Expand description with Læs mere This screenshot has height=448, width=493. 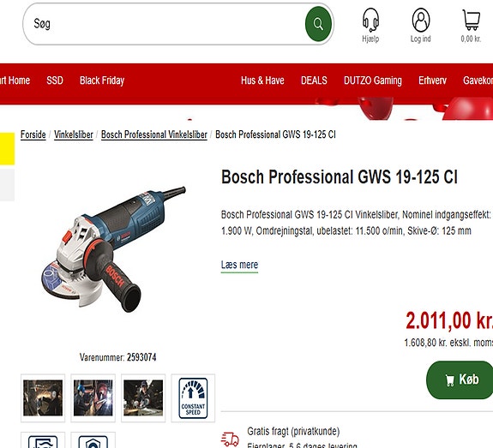pos(239,265)
